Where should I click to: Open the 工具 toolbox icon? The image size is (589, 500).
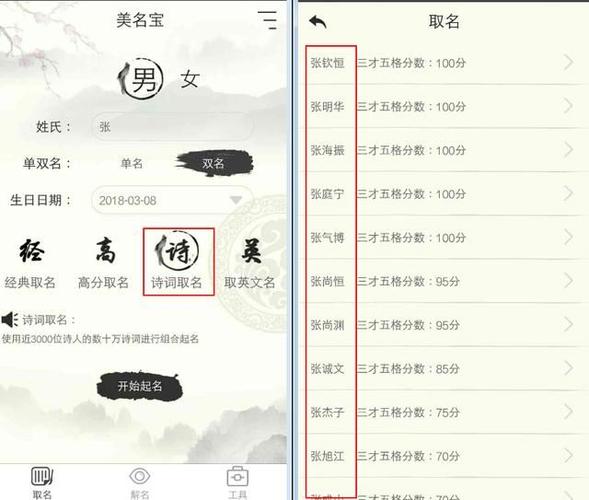pos(237,477)
